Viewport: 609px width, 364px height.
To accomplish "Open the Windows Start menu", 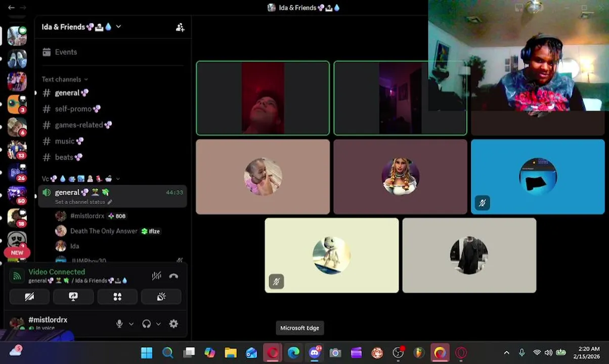I will 147,353.
